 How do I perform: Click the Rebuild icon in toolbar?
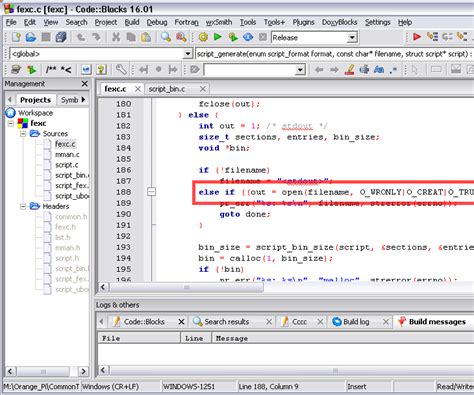248,37
